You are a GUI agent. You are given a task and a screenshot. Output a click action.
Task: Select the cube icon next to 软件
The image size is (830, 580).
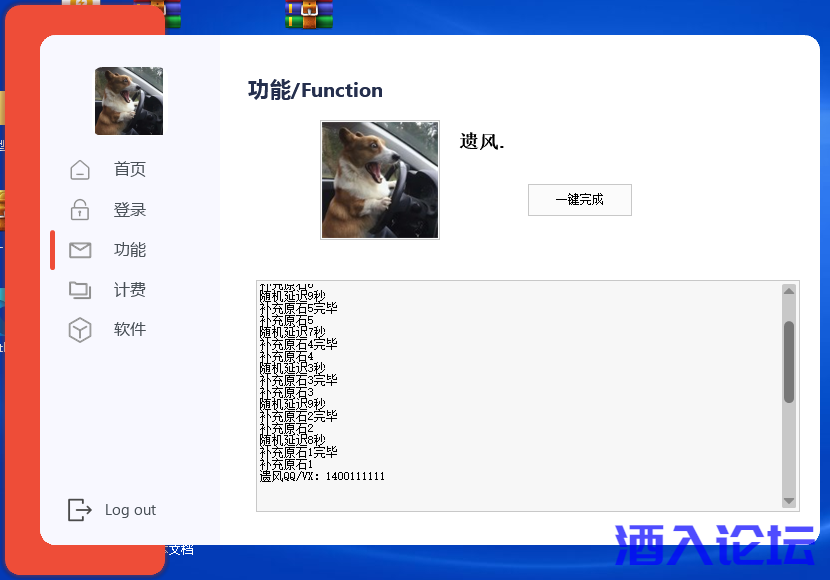click(80, 330)
